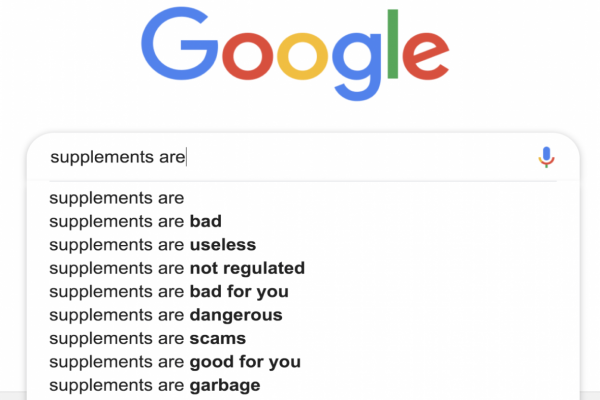Image resolution: width=600 pixels, height=400 pixels.
Task: Select "supplements are not regulated" suggestion
Action: tap(176, 268)
